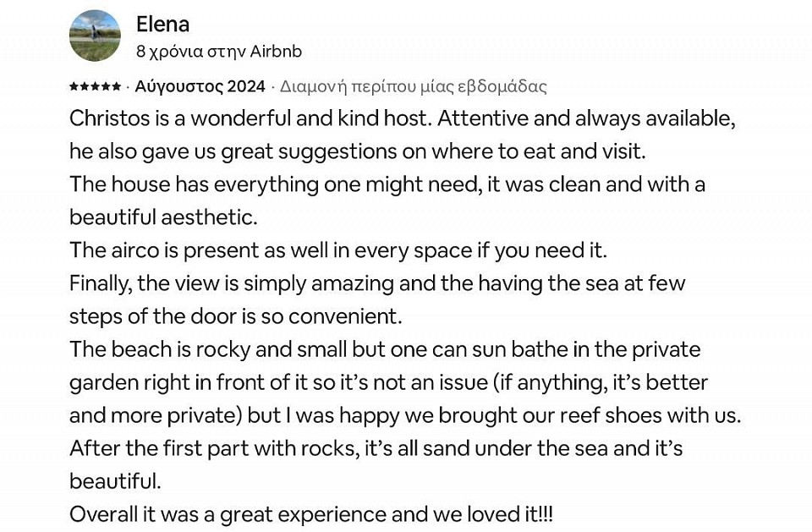Click the words "beautiful aesthetic."
This screenshot has height=532, width=812.
point(163,217)
